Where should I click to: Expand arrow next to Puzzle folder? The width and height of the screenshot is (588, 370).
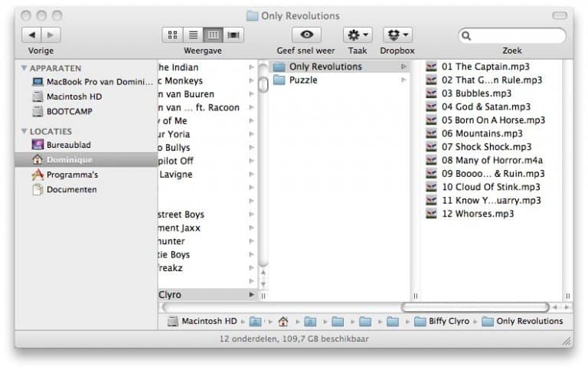403,80
